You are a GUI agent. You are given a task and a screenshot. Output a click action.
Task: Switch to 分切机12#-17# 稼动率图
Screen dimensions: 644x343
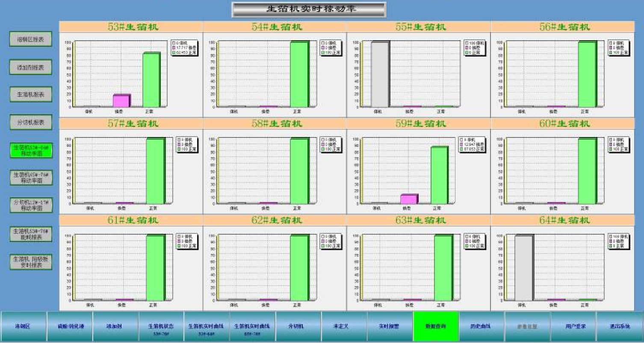(x=31, y=205)
